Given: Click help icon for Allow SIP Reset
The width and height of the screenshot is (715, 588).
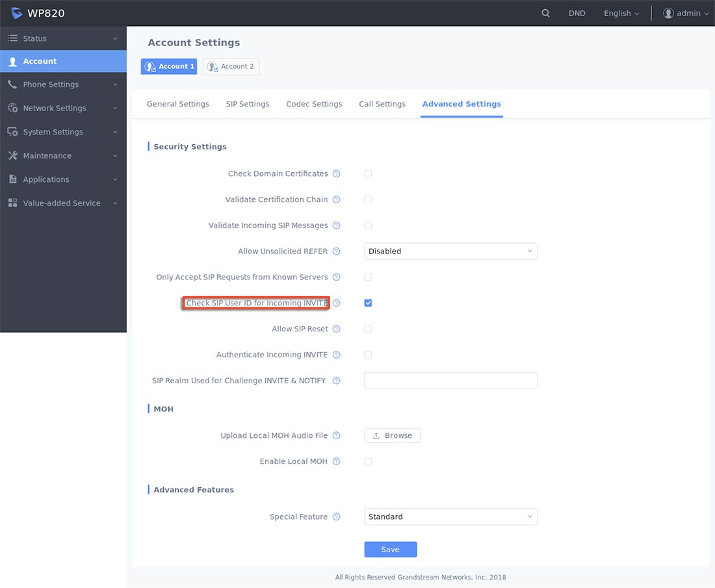Looking at the screenshot, I should (x=337, y=329).
